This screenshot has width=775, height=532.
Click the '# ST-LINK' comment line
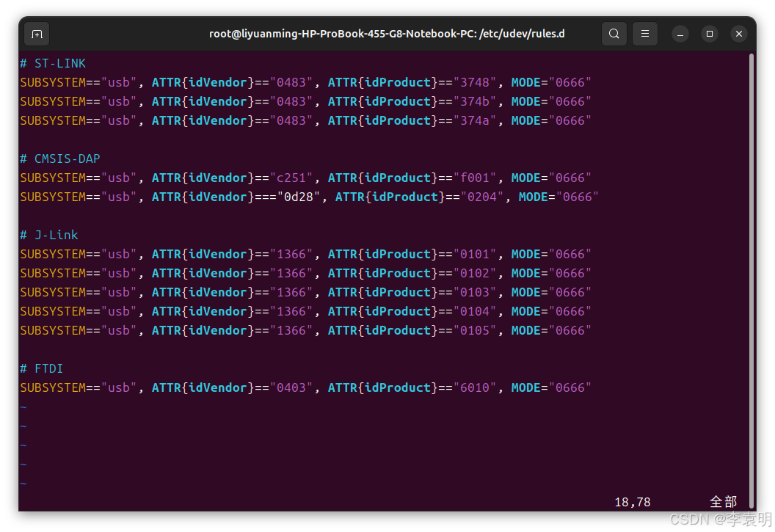pyautogui.click(x=53, y=63)
